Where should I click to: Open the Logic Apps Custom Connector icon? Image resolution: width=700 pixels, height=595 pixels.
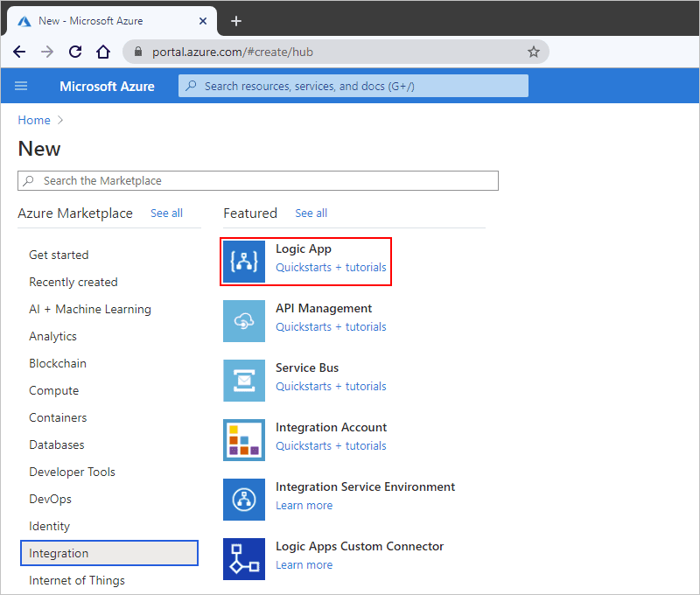coord(244,559)
